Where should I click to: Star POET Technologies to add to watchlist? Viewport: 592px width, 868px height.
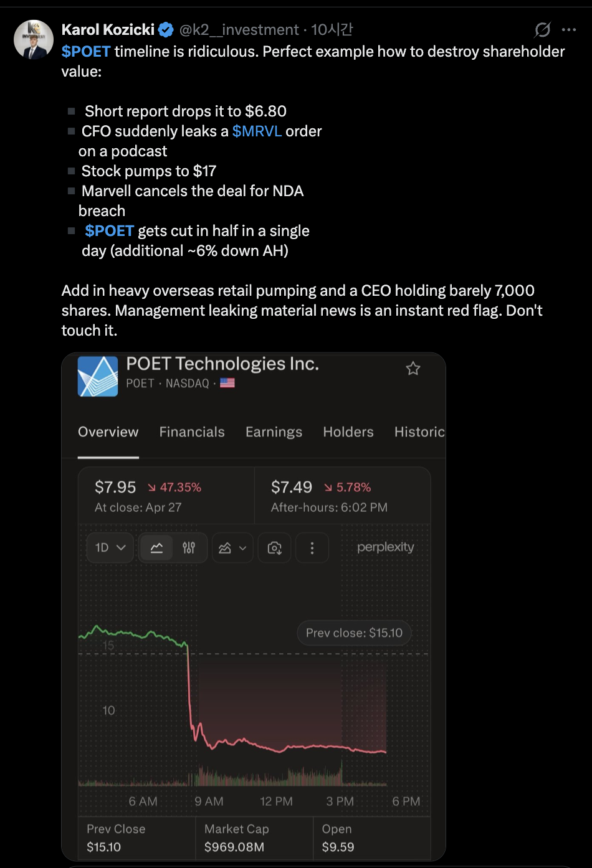tap(413, 369)
